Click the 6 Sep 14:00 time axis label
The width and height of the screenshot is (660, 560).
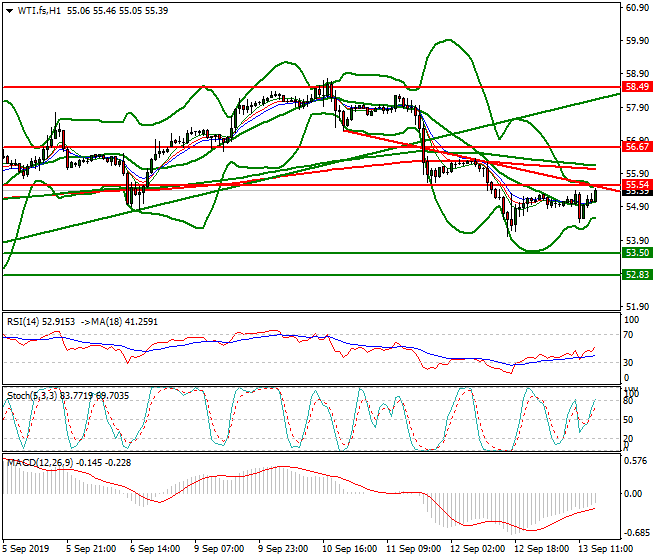coord(157,549)
